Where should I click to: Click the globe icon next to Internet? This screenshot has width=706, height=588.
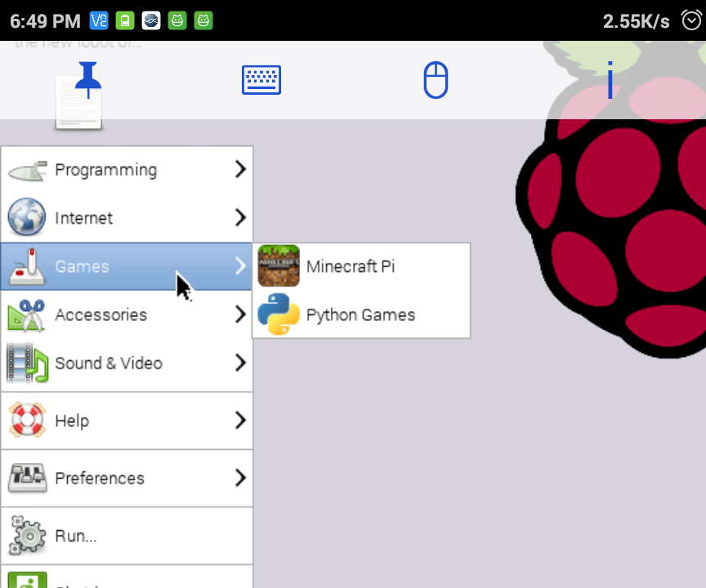27,218
